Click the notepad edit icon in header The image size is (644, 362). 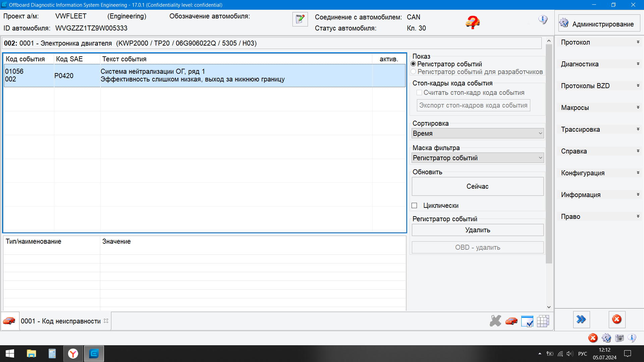tap(300, 19)
